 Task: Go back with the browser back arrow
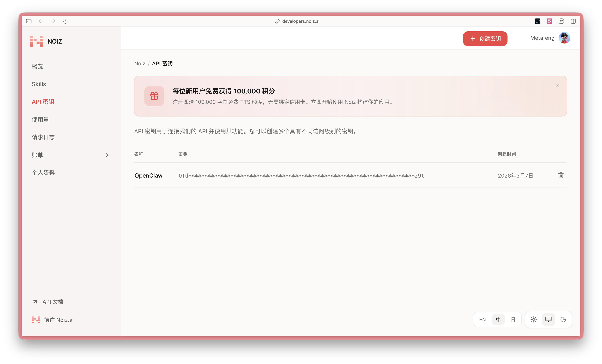41,21
